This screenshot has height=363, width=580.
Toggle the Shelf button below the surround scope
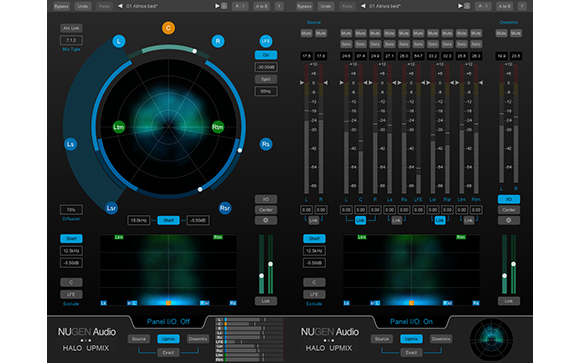pyautogui.click(x=168, y=220)
